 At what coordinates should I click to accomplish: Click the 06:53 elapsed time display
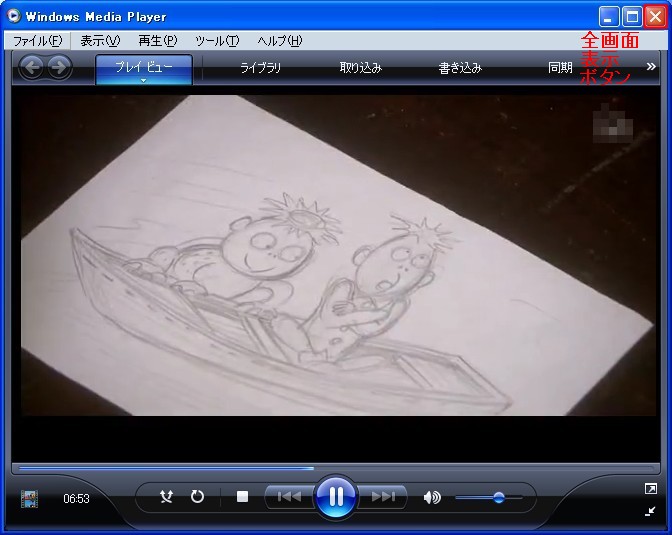(76, 499)
